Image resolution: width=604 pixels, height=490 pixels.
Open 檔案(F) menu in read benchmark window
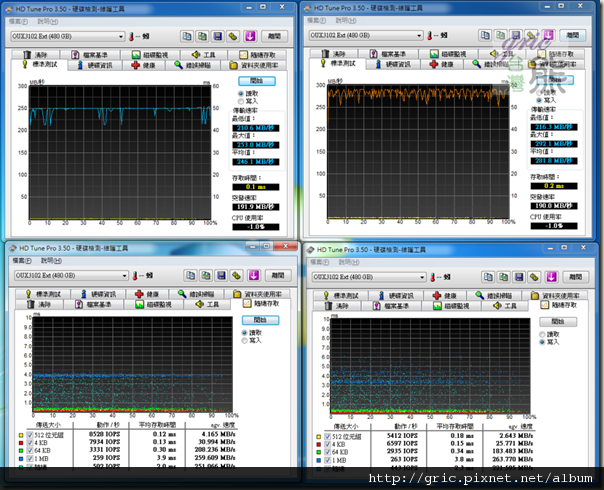[18, 22]
